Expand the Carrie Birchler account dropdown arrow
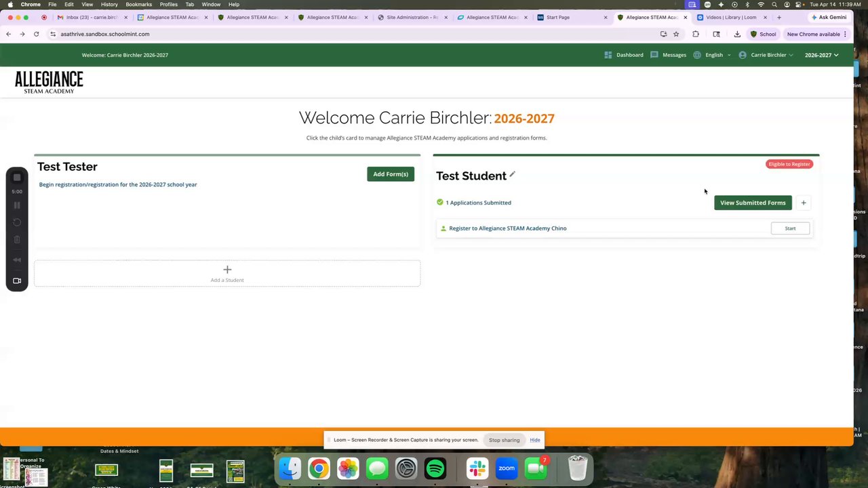This screenshot has width=868, height=488. (x=791, y=55)
